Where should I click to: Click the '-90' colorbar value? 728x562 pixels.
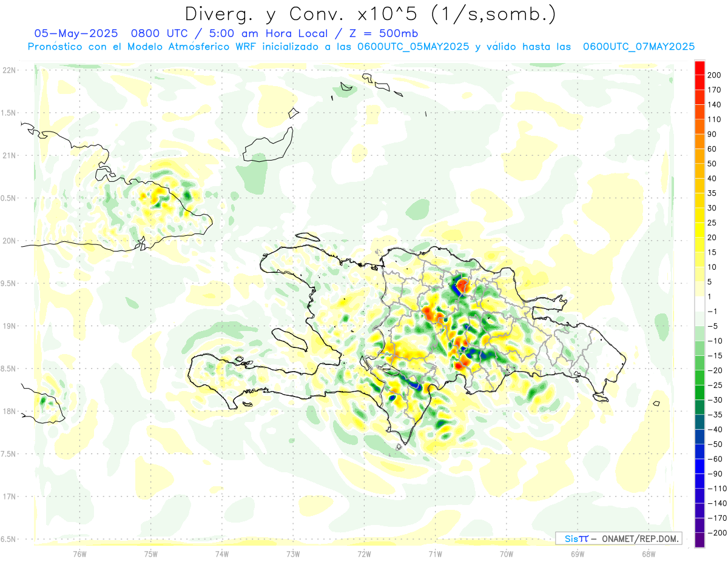click(714, 473)
